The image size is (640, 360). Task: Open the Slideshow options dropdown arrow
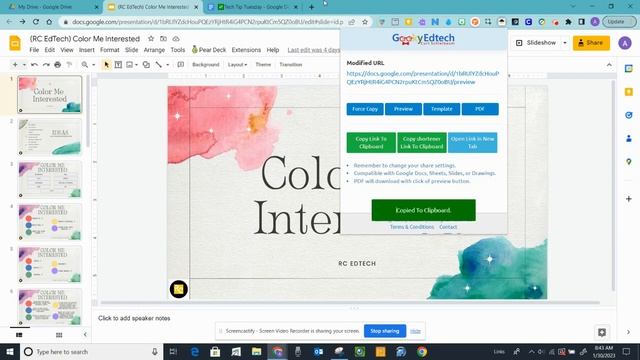565,42
